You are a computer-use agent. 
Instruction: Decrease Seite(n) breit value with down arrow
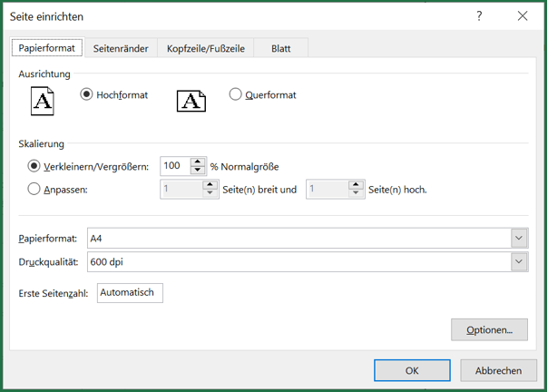click(210, 193)
